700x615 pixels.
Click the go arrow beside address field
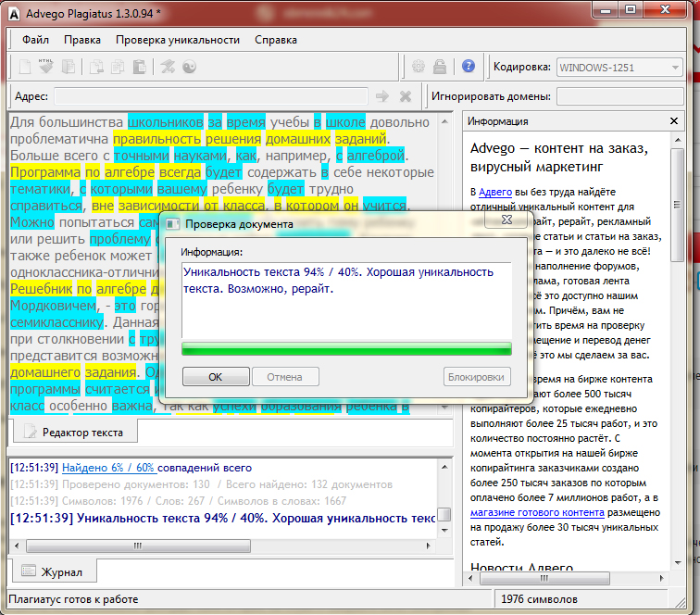click(x=381, y=96)
